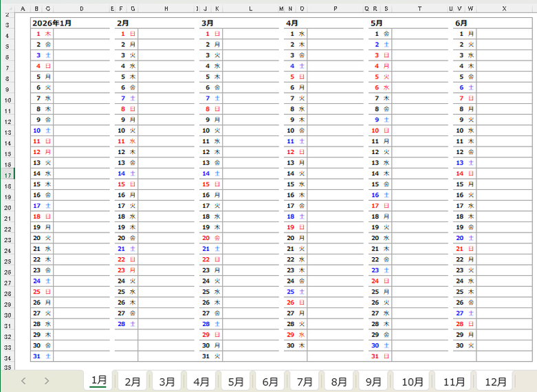The width and height of the screenshot is (537, 392).
Task: Click the next sheet navigation arrow
Action: [x=47, y=381]
